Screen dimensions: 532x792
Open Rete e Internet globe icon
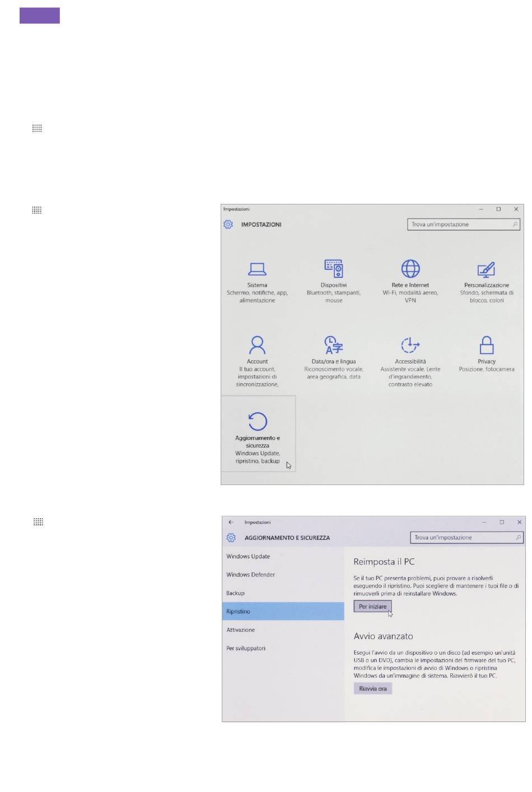(x=410, y=269)
